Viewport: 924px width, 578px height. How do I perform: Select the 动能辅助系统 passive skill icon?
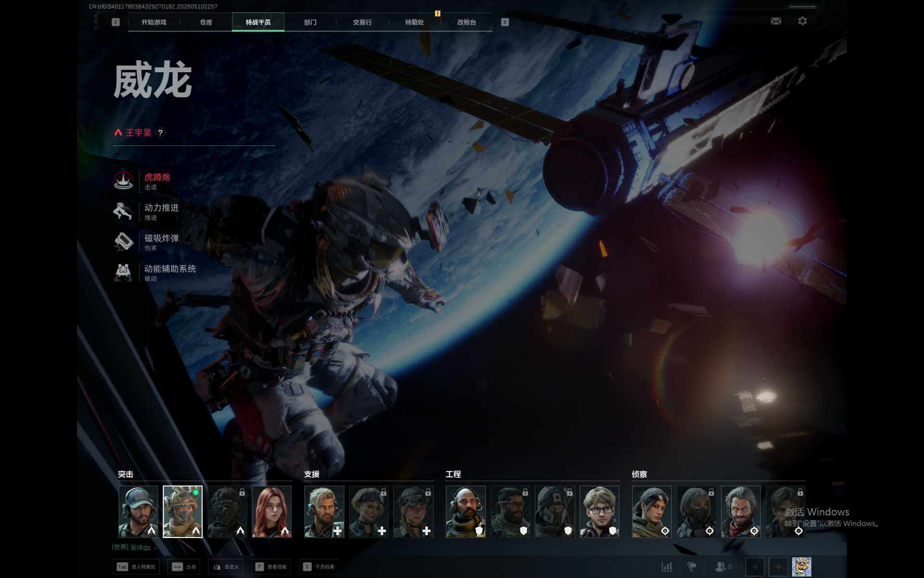click(123, 272)
